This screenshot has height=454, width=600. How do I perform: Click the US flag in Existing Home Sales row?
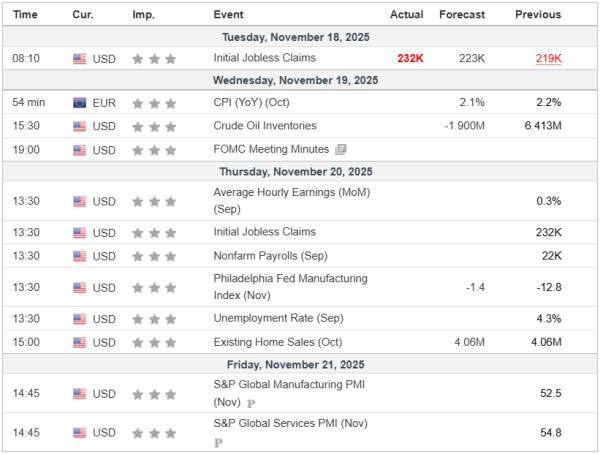pos(80,343)
